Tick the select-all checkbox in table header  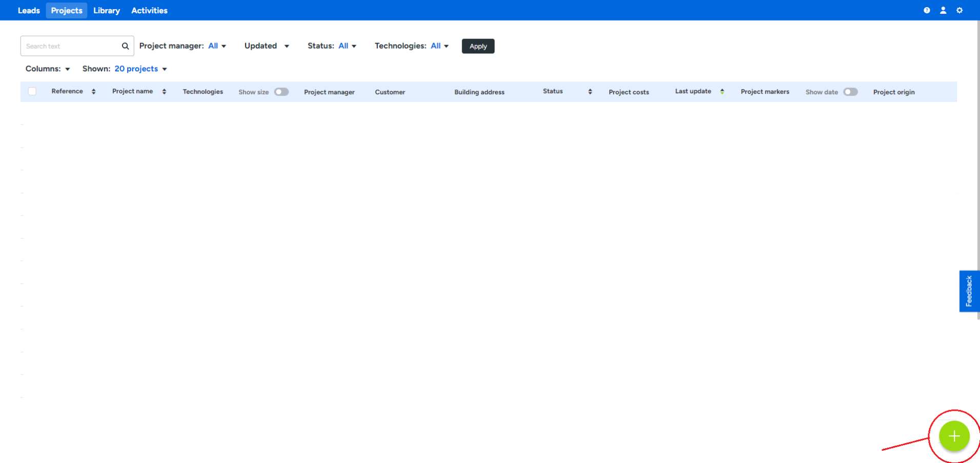32,92
